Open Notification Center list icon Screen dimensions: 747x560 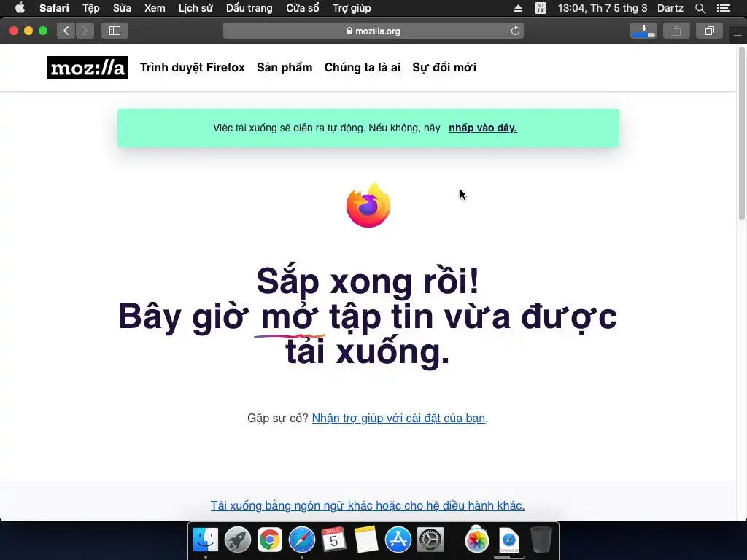(724, 8)
